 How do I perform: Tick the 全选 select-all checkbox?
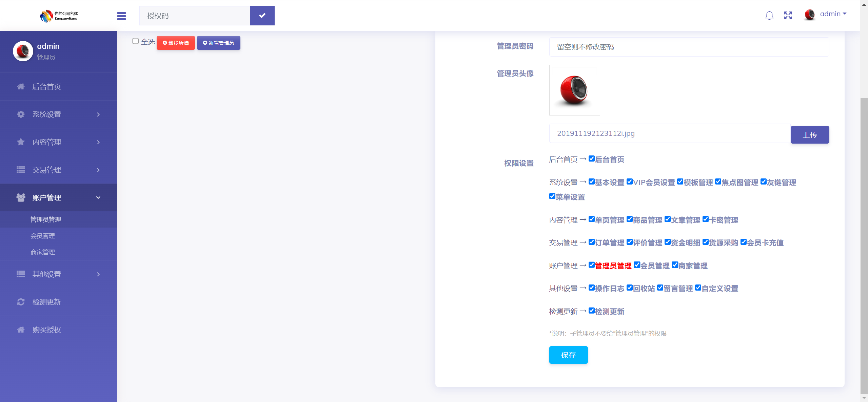click(136, 41)
